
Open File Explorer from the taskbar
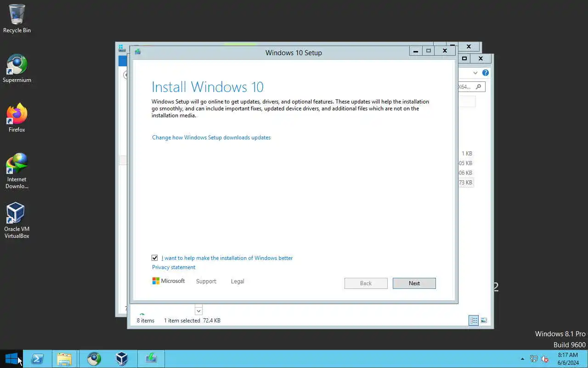click(x=64, y=359)
